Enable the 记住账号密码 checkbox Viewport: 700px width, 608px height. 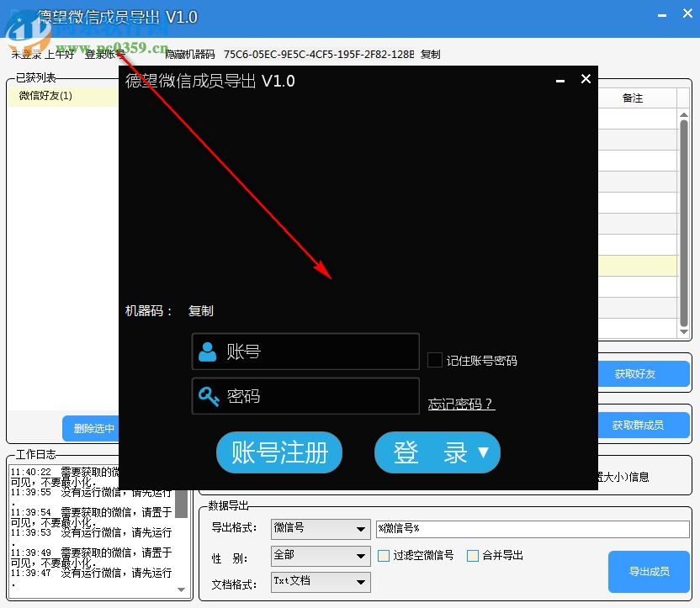(434, 360)
